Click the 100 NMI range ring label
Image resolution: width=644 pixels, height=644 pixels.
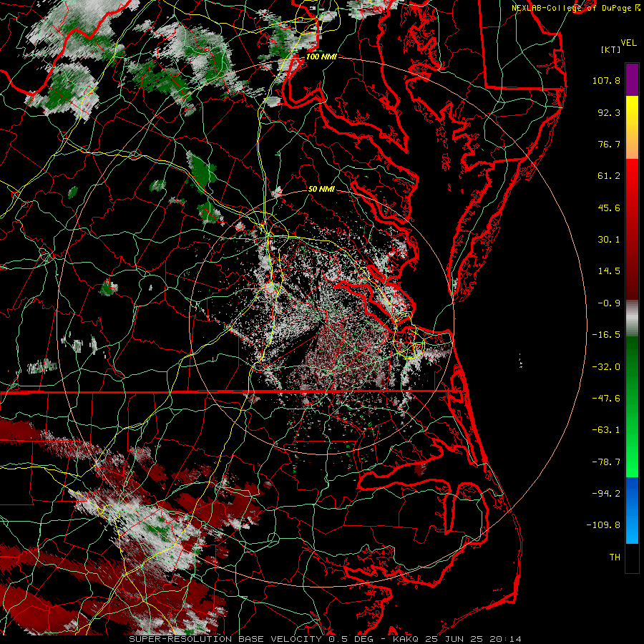click(321, 57)
